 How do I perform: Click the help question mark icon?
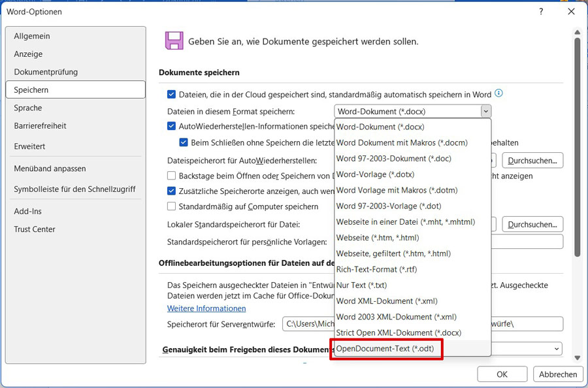coord(541,12)
